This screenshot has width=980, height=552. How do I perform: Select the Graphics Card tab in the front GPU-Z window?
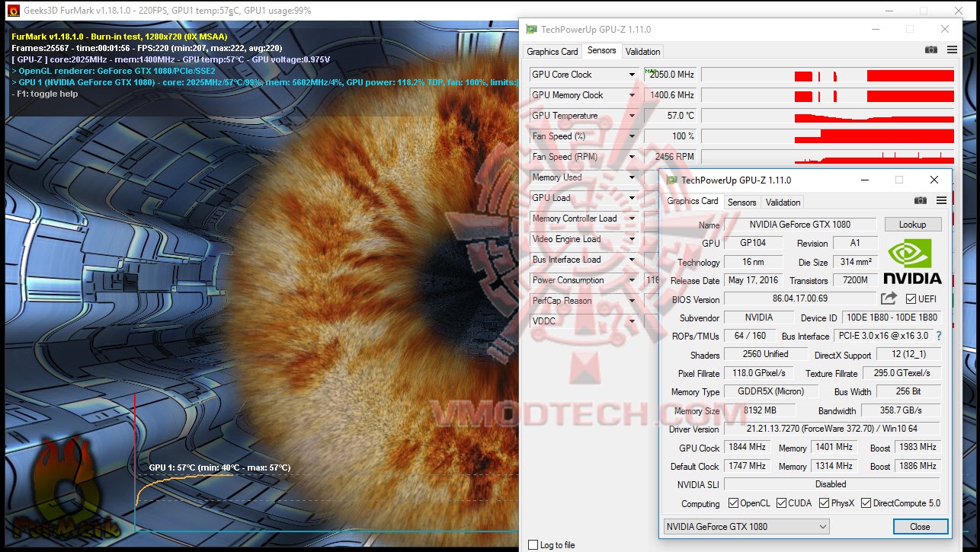tap(693, 201)
